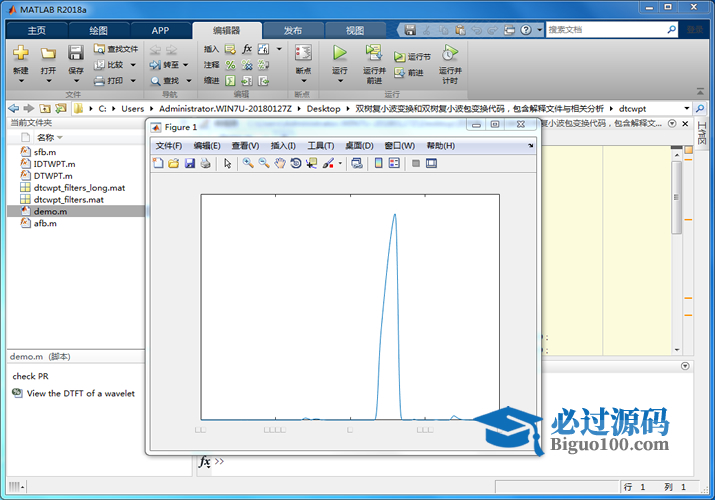Open dropdown under Open button

point(48,81)
